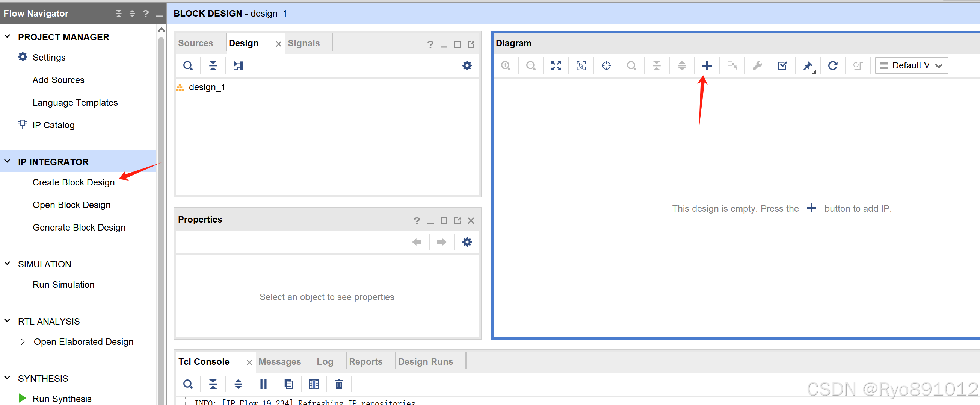Click Select Area icon in Diagram toolbar
The image size is (980, 405).
click(x=581, y=65)
